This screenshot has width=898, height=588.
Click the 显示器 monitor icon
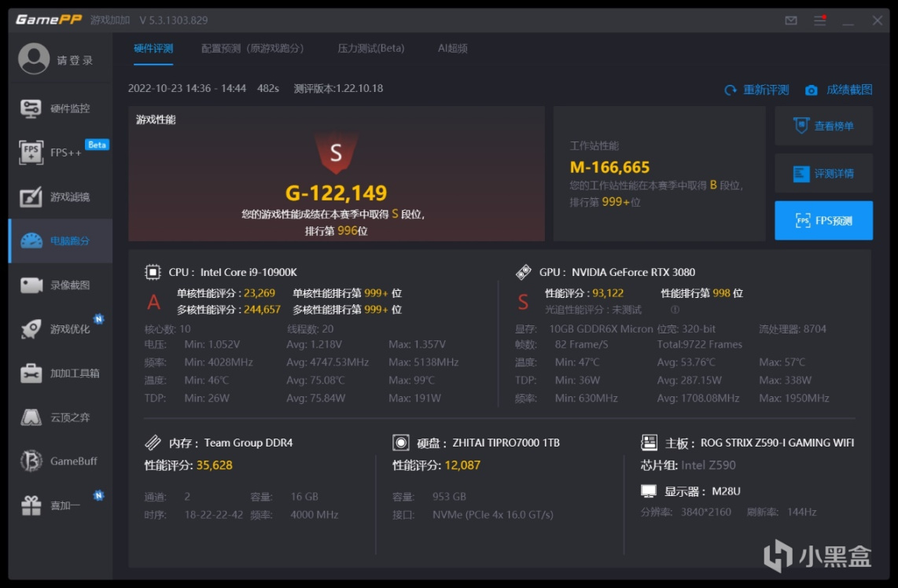(x=649, y=491)
